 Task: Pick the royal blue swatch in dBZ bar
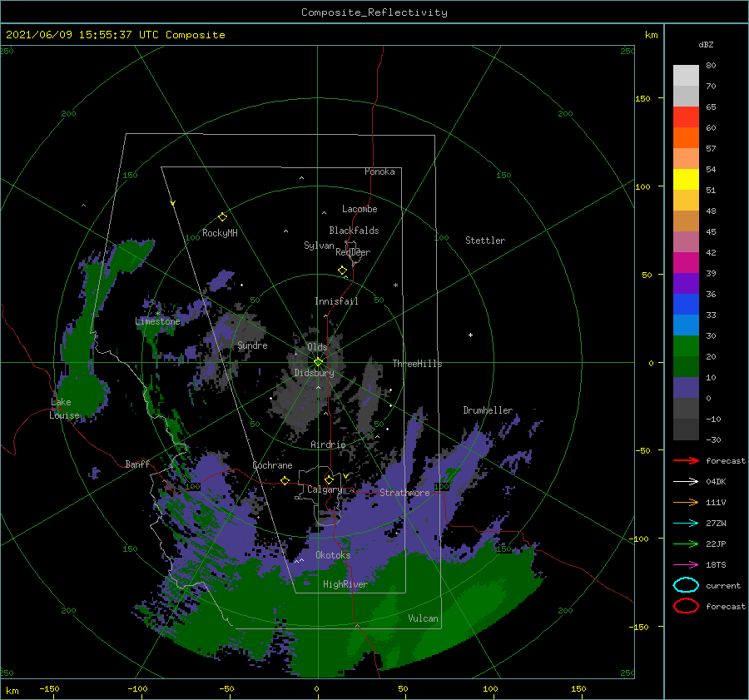pos(686,305)
